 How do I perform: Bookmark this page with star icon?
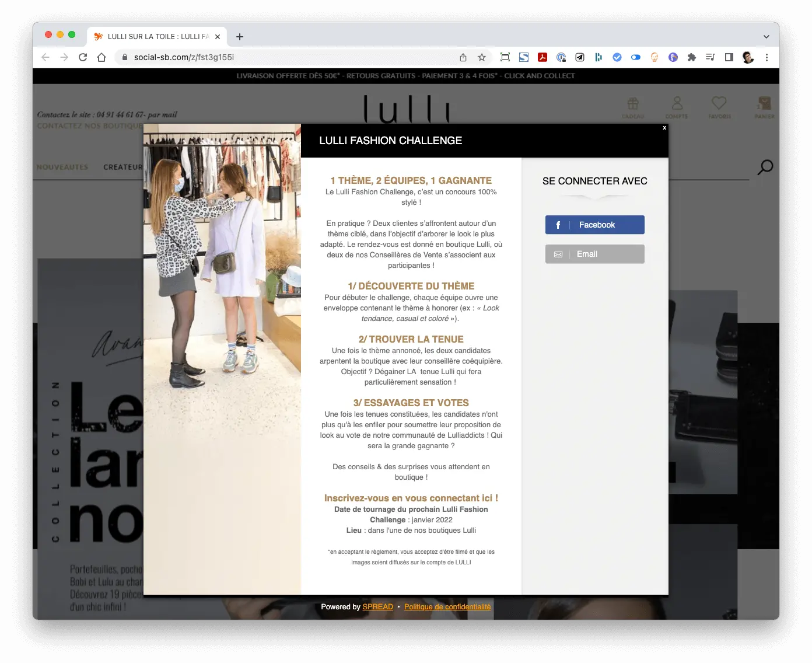click(482, 57)
